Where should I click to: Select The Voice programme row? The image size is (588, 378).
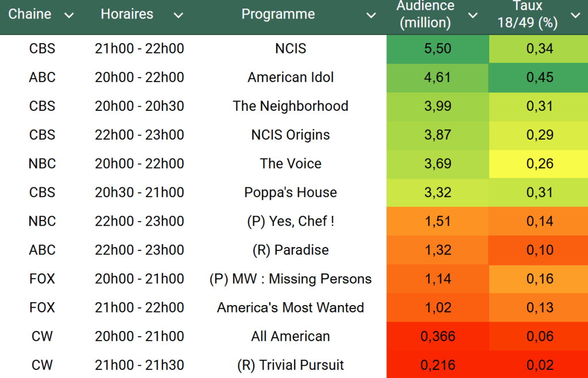291,164
